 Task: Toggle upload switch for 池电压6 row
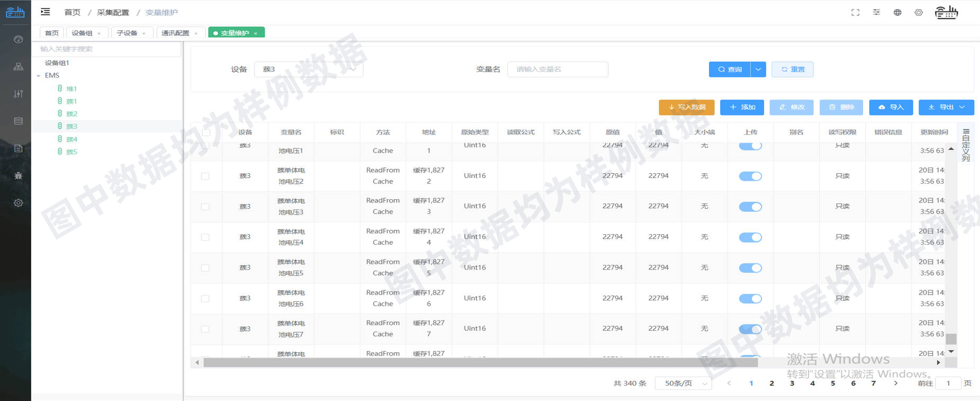pyautogui.click(x=750, y=299)
